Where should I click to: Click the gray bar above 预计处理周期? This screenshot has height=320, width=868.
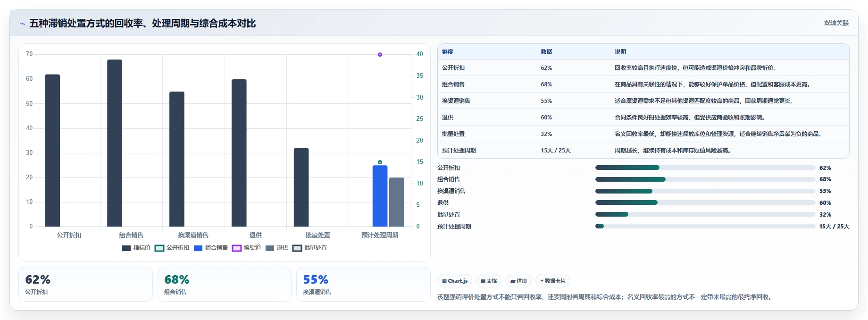click(397, 202)
